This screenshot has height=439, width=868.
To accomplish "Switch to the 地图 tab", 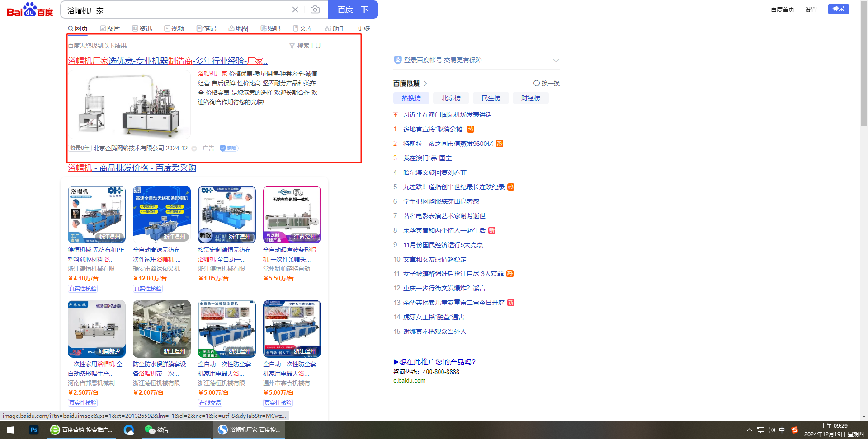I will click(x=238, y=28).
